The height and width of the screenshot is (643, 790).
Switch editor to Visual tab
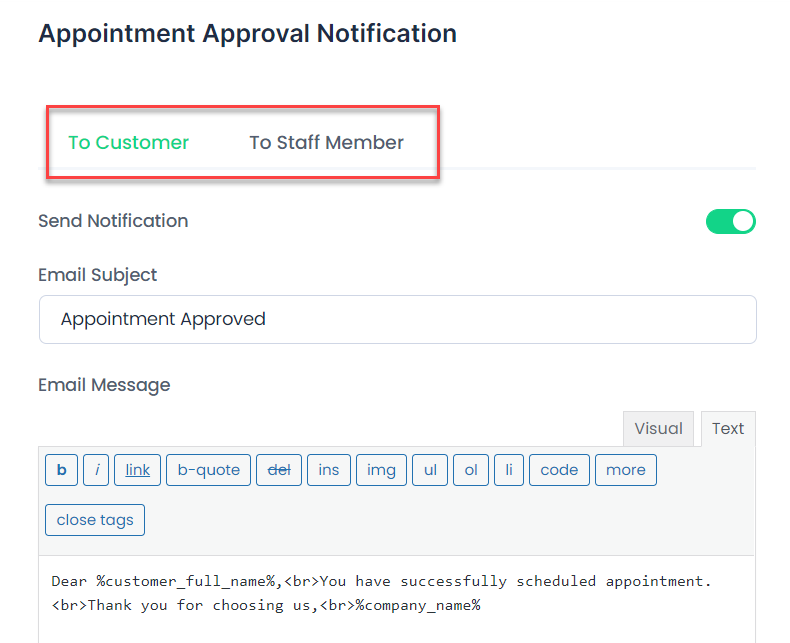coord(658,429)
